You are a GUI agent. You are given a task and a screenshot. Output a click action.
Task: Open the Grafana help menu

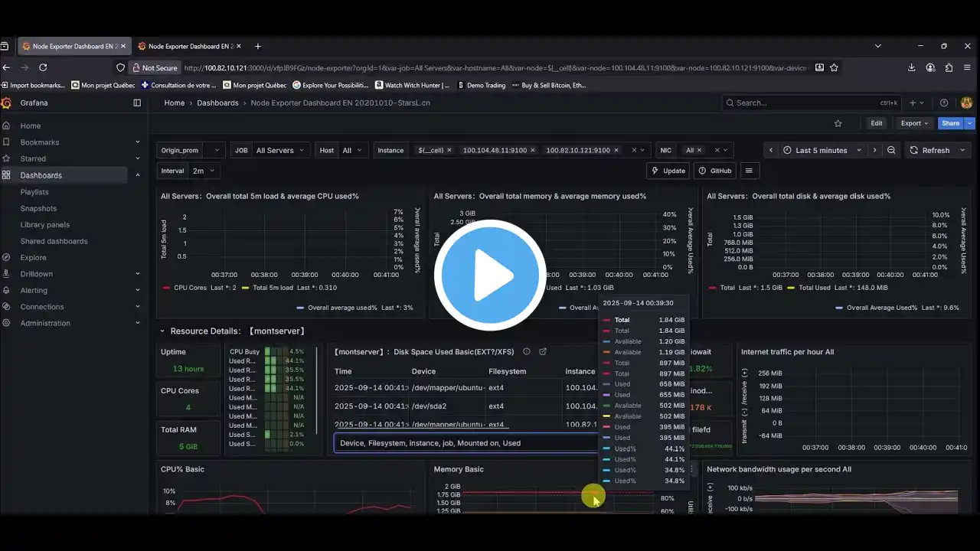point(944,103)
